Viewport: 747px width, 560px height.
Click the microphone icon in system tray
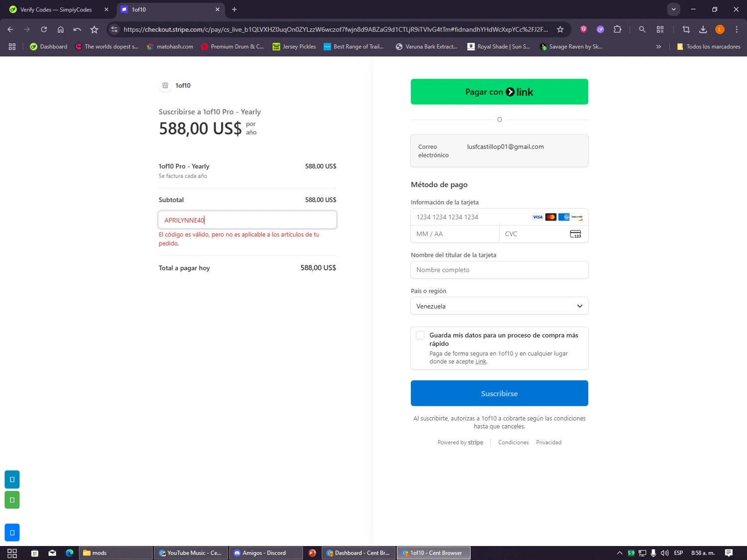tap(653, 553)
